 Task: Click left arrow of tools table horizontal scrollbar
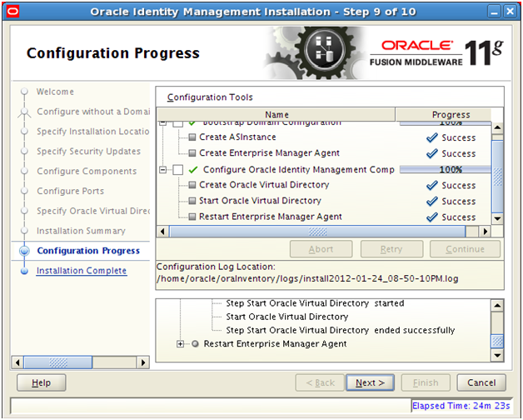click(x=162, y=231)
